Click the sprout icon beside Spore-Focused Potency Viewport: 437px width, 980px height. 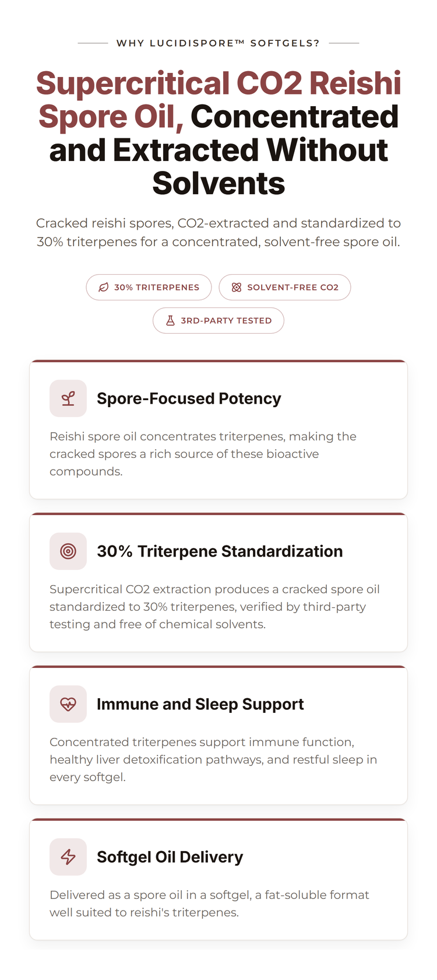point(68,398)
